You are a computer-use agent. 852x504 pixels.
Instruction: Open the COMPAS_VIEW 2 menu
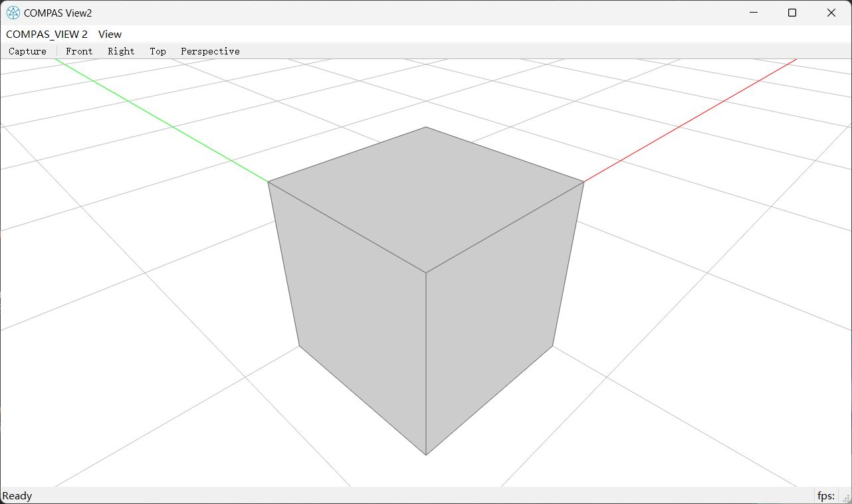point(47,34)
